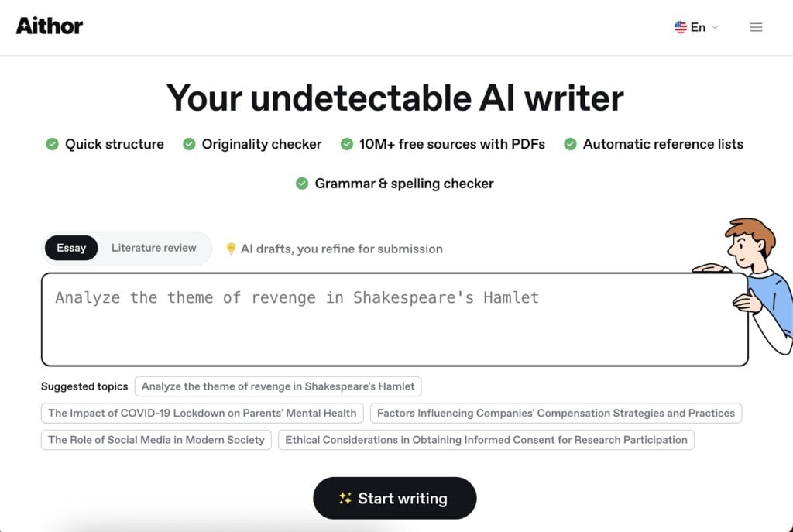Click the US flag language icon
This screenshot has height=532, width=793.
coord(681,26)
